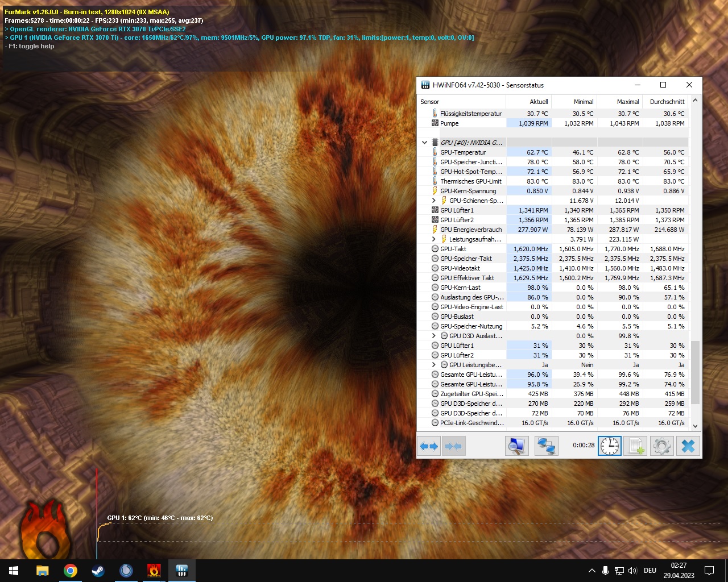The image size is (728, 582).
Task: Select the GPU-Speicher-Nutzung row
Action: 553,326
